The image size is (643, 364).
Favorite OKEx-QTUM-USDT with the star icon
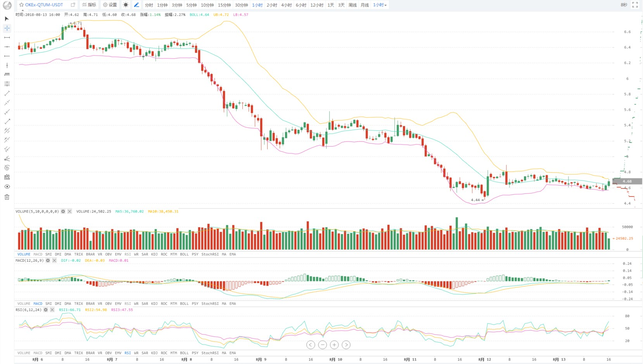pos(21,5)
